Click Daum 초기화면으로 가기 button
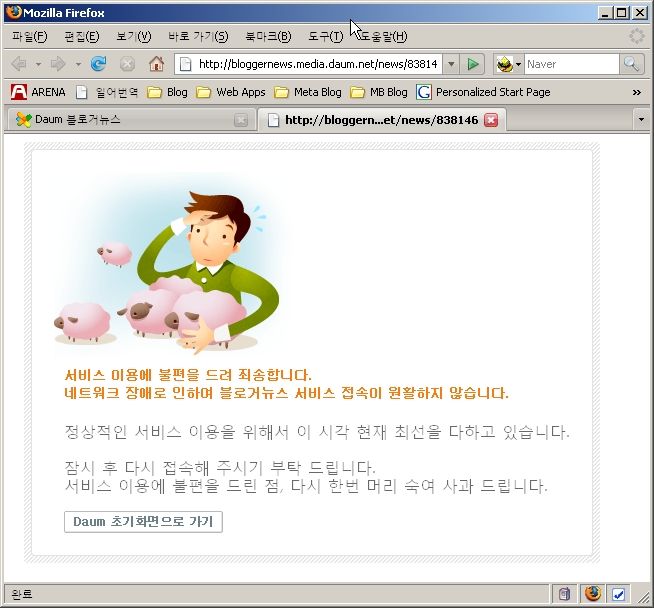654x608 pixels. [x=143, y=522]
